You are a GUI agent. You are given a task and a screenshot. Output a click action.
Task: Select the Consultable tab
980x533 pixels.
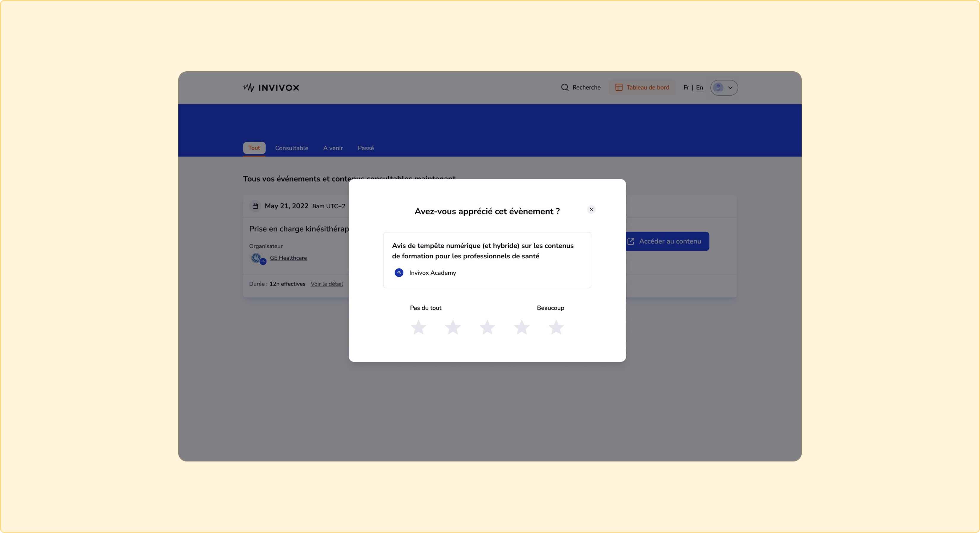[x=291, y=148]
